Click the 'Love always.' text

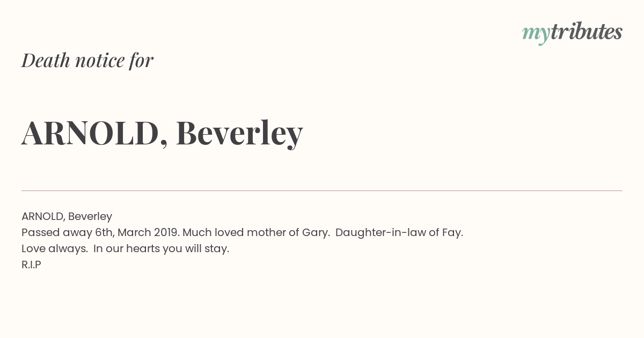coord(55,248)
